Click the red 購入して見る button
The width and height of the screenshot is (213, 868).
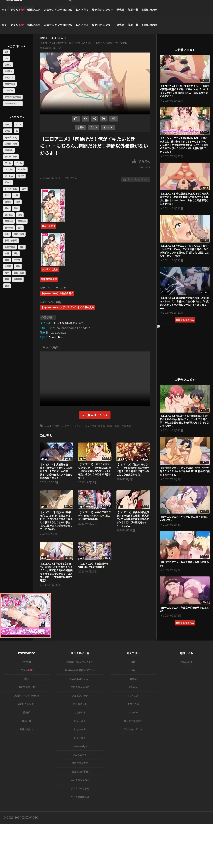(x=49, y=226)
